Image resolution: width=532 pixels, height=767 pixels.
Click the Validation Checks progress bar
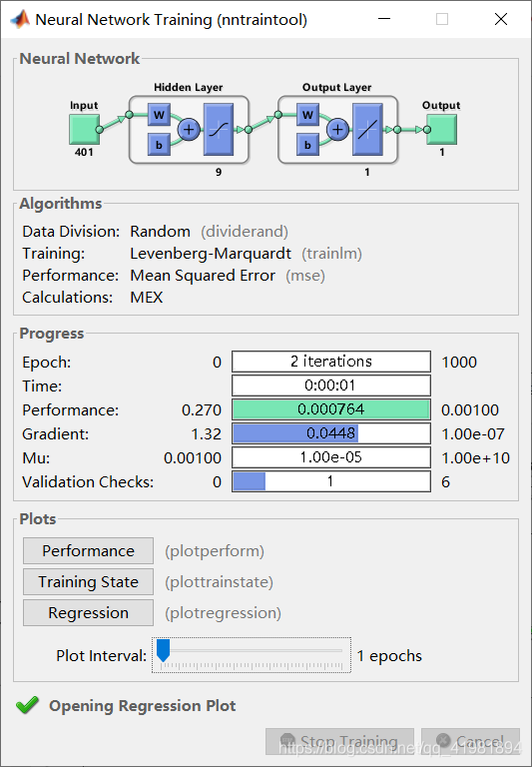[x=331, y=481]
